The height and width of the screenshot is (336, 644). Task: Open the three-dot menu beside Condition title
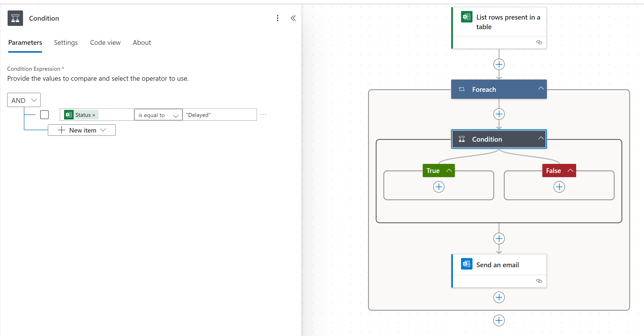click(x=277, y=18)
